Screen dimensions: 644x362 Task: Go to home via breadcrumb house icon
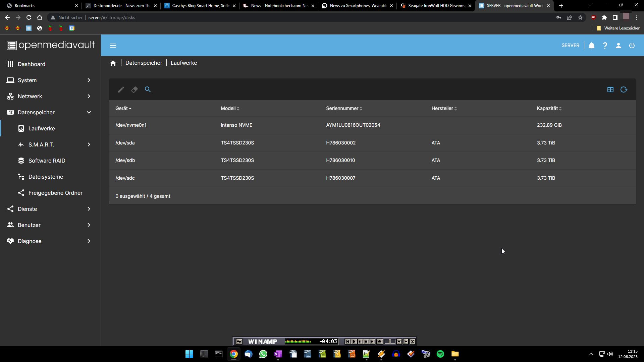click(113, 63)
